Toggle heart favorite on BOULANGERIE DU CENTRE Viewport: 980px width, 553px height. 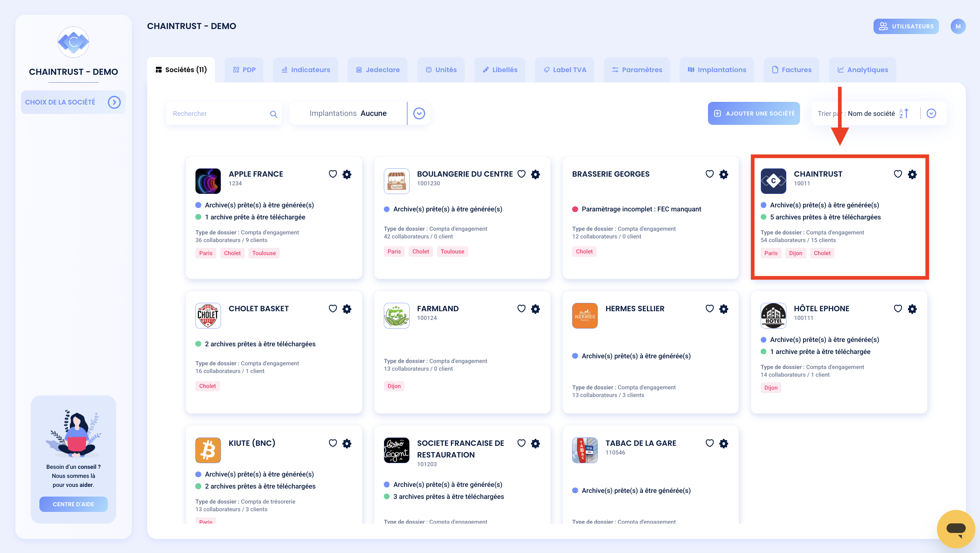522,174
